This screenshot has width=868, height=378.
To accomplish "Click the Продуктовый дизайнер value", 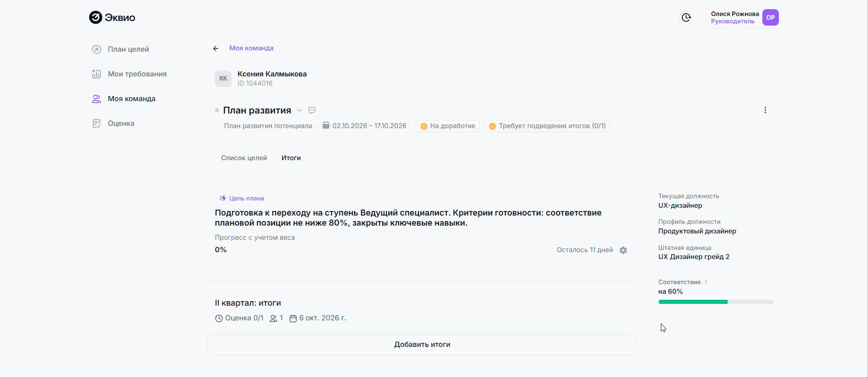I will pyautogui.click(x=697, y=231).
